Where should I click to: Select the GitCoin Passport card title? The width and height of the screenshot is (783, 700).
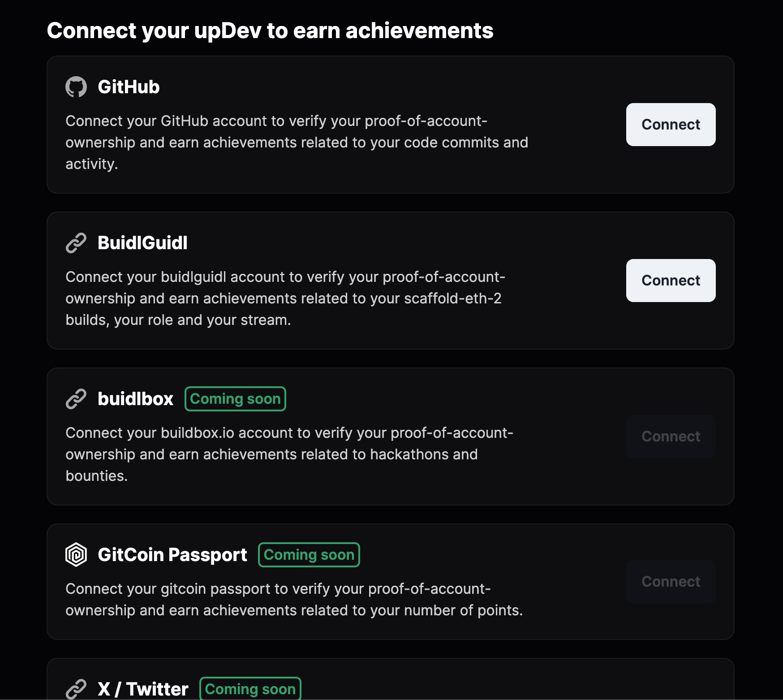click(172, 555)
